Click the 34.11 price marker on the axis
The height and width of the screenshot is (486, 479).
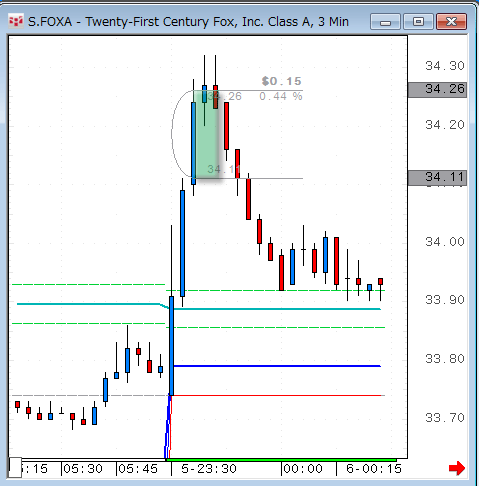click(437, 177)
